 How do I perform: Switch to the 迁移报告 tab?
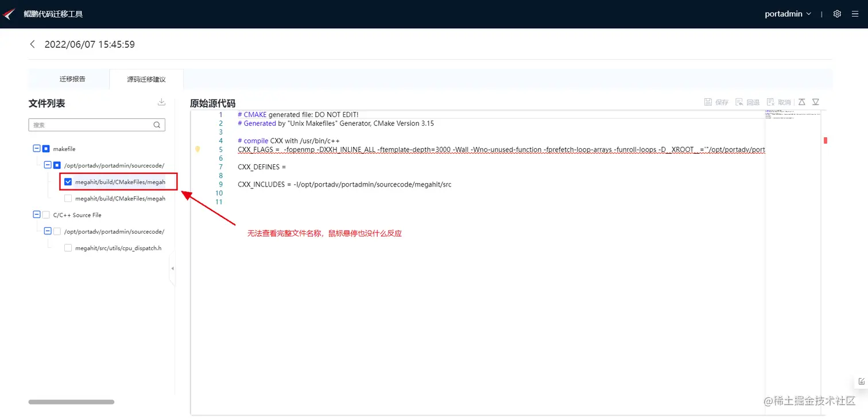tap(72, 79)
